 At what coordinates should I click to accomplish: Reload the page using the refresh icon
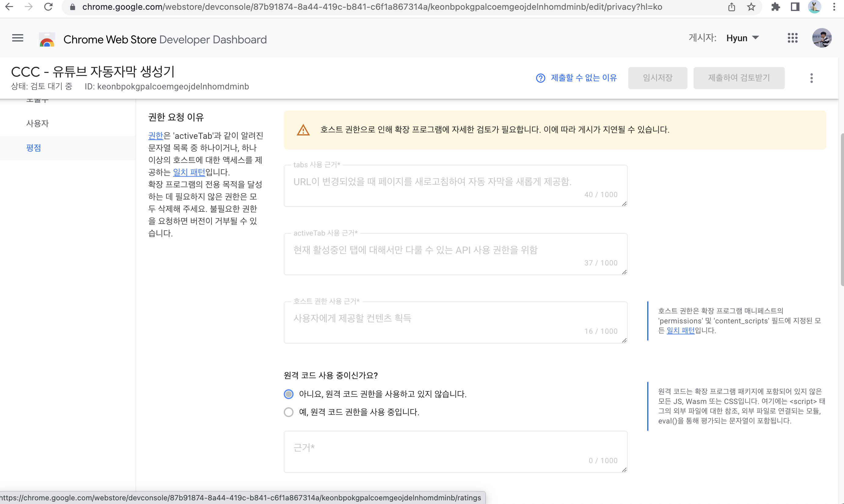pyautogui.click(x=48, y=7)
